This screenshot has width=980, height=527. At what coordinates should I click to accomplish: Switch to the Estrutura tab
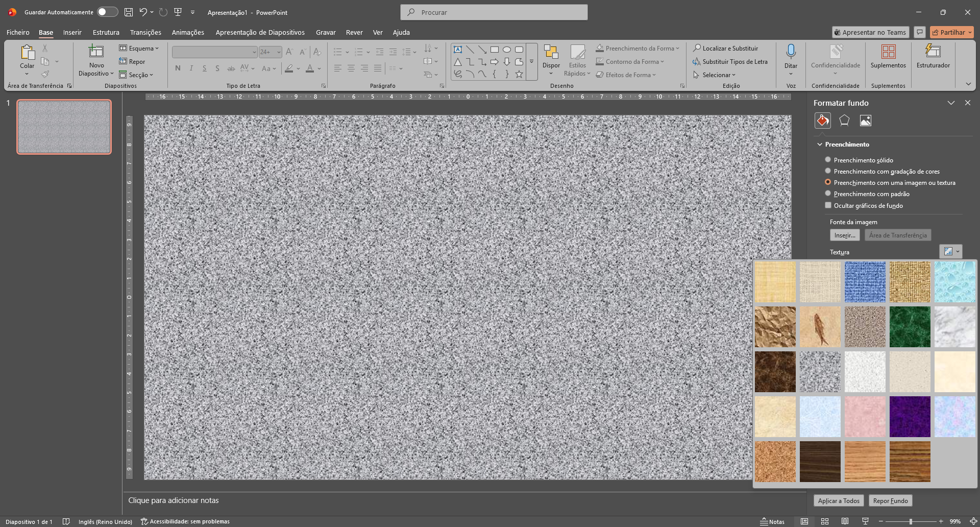(x=106, y=32)
